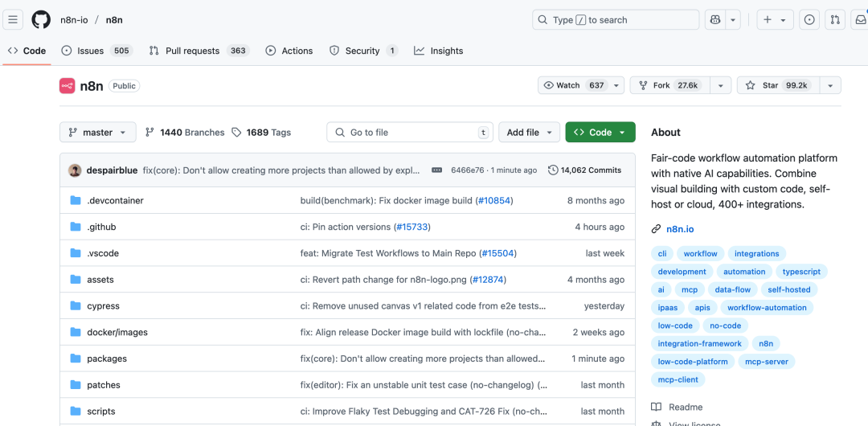Click the despairblue avatar image
The width and height of the screenshot is (868, 426).
[75, 170]
